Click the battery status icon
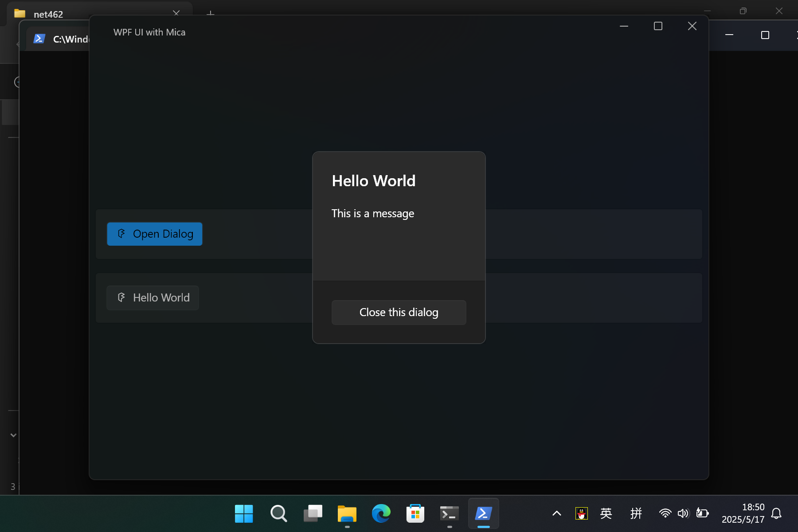Image resolution: width=798 pixels, height=532 pixels. click(702, 513)
